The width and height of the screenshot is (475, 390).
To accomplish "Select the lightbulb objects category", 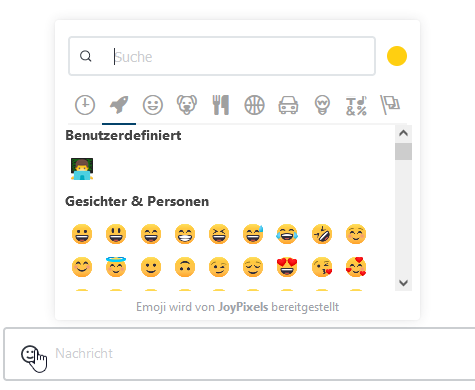I will [x=322, y=105].
